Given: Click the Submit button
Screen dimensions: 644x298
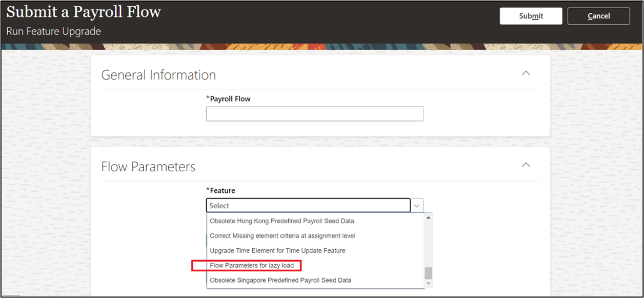Looking at the screenshot, I should click(x=531, y=16).
